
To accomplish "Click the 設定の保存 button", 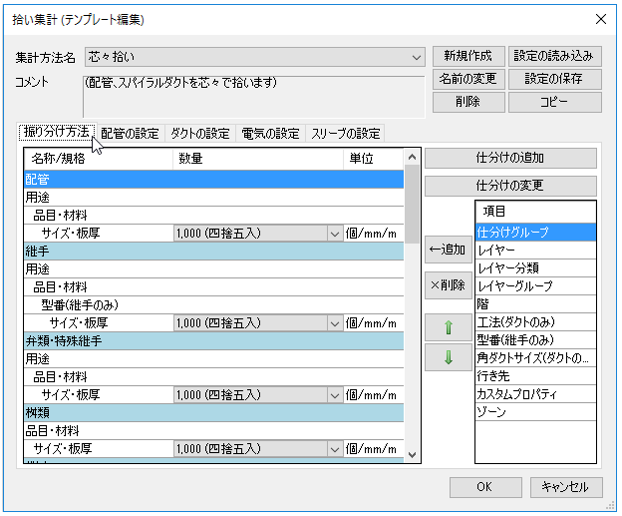I will (x=555, y=79).
